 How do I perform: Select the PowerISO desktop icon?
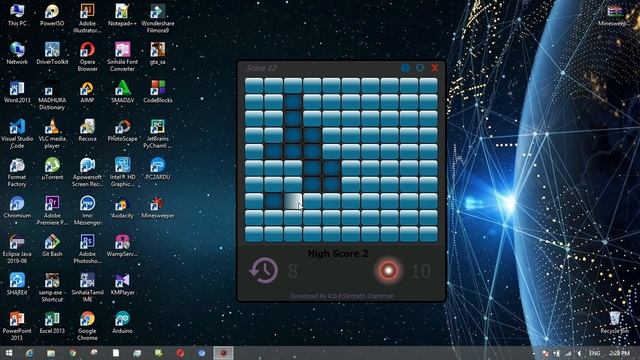(52, 15)
